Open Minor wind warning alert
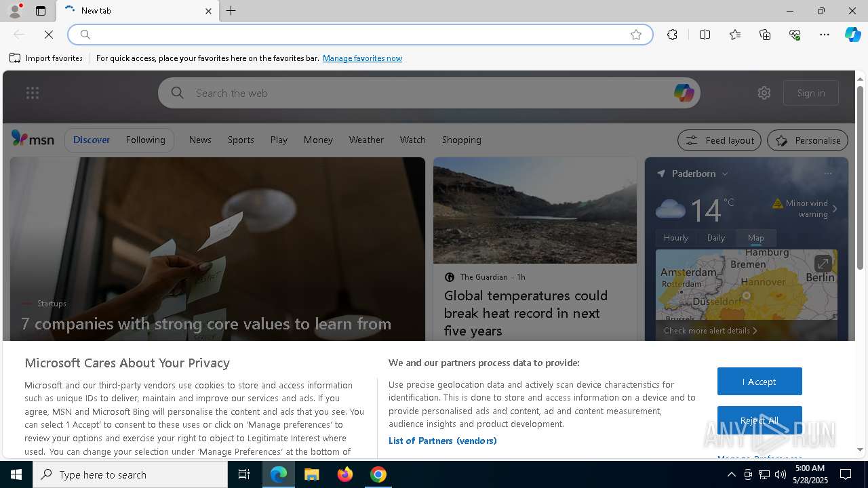This screenshot has height=488, width=868. 801,208
